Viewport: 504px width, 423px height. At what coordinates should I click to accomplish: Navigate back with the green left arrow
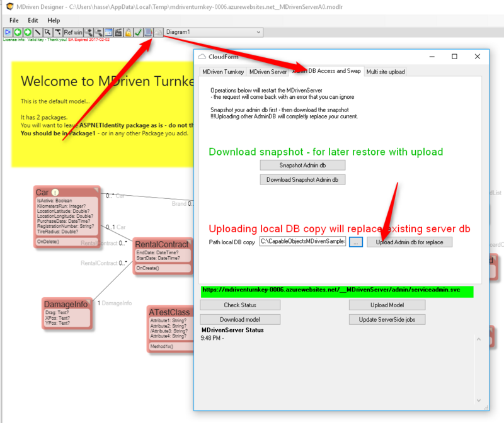coord(18,32)
